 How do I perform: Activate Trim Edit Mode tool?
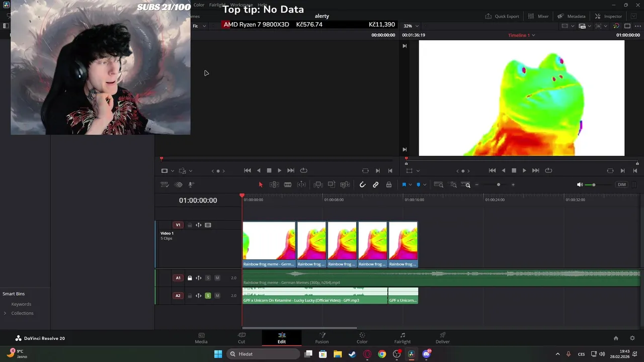click(274, 185)
